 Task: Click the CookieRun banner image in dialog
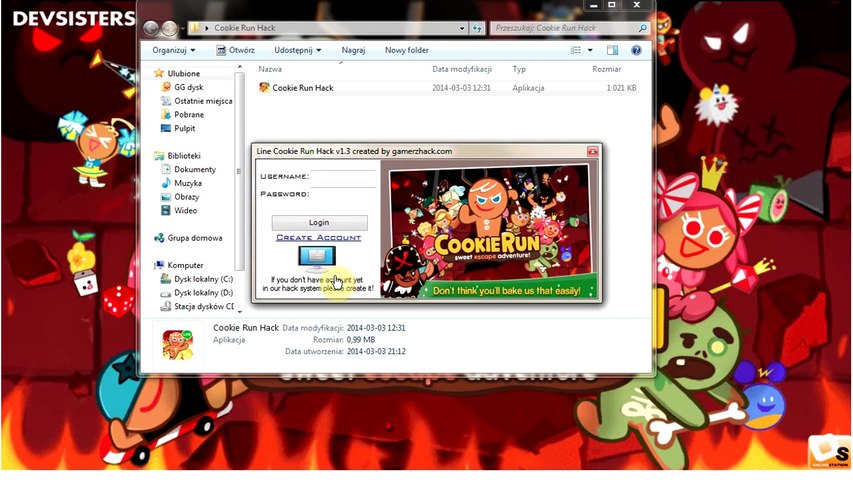click(x=490, y=231)
